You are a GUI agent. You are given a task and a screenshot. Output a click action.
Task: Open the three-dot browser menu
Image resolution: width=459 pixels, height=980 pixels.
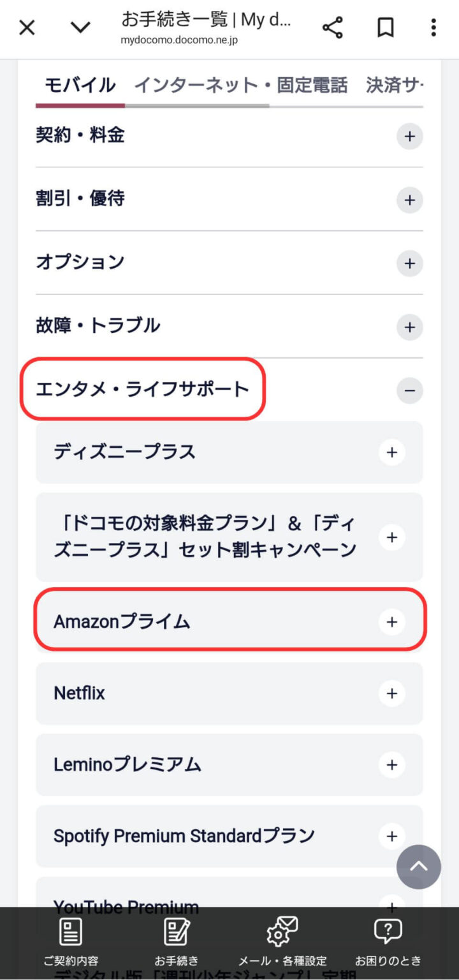tap(433, 27)
